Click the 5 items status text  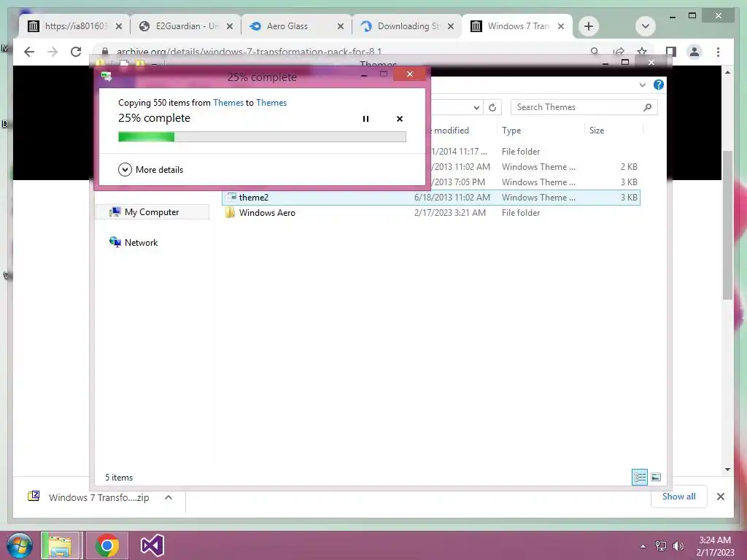point(119,477)
